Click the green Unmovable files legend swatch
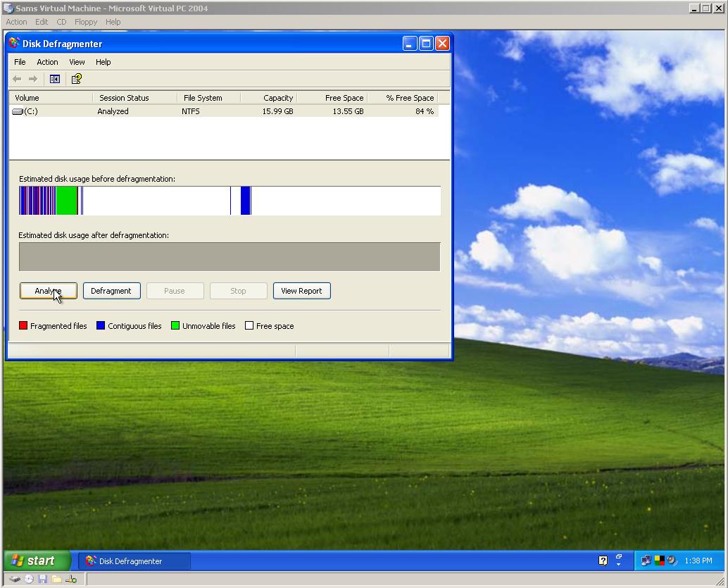The height and width of the screenshot is (588, 728). tap(175, 325)
